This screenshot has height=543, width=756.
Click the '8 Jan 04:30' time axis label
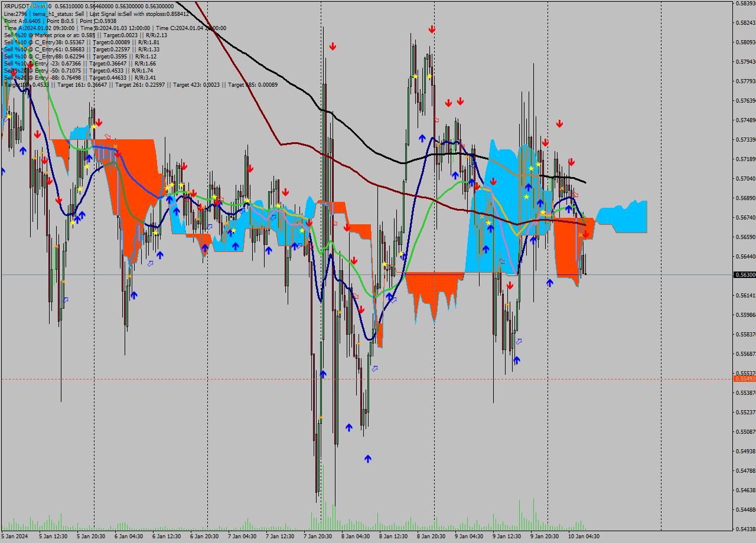355,537
